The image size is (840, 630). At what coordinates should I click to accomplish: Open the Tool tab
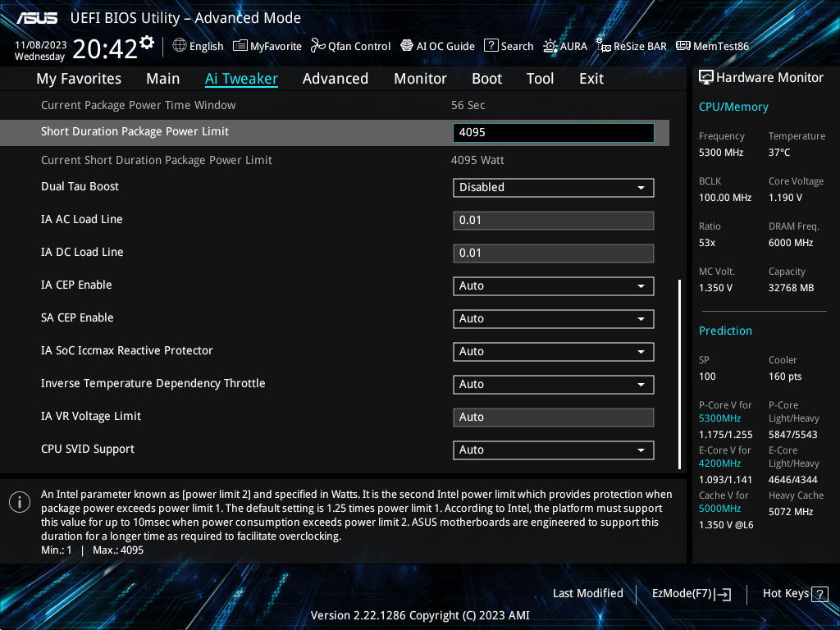(x=540, y=79)
